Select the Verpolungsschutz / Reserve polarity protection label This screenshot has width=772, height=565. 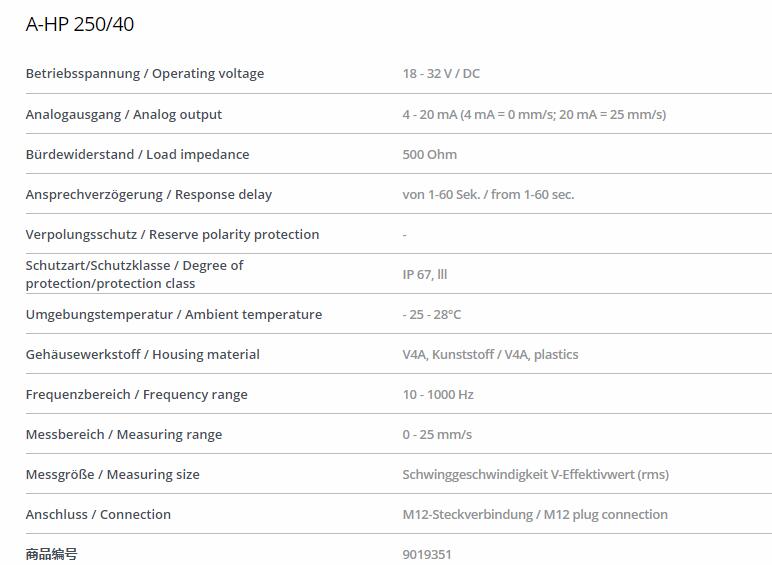tap(172, 235)
